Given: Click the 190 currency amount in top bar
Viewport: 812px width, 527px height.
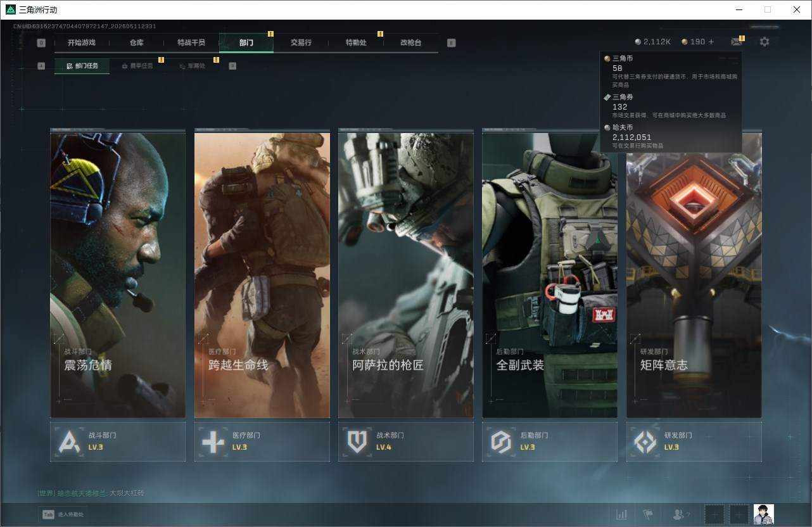Looking at the screenshot, I should [697, 42].
